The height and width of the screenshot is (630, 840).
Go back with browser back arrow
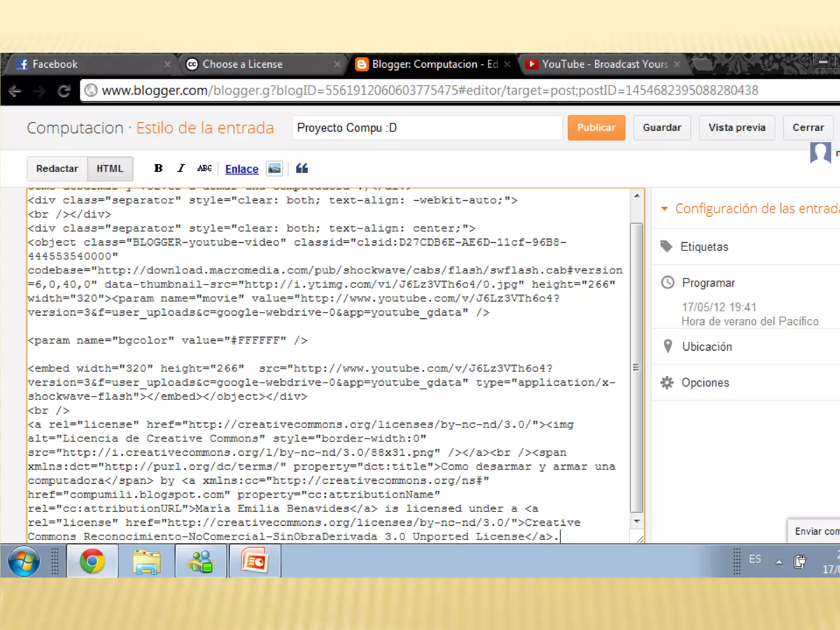pos(15,91)
